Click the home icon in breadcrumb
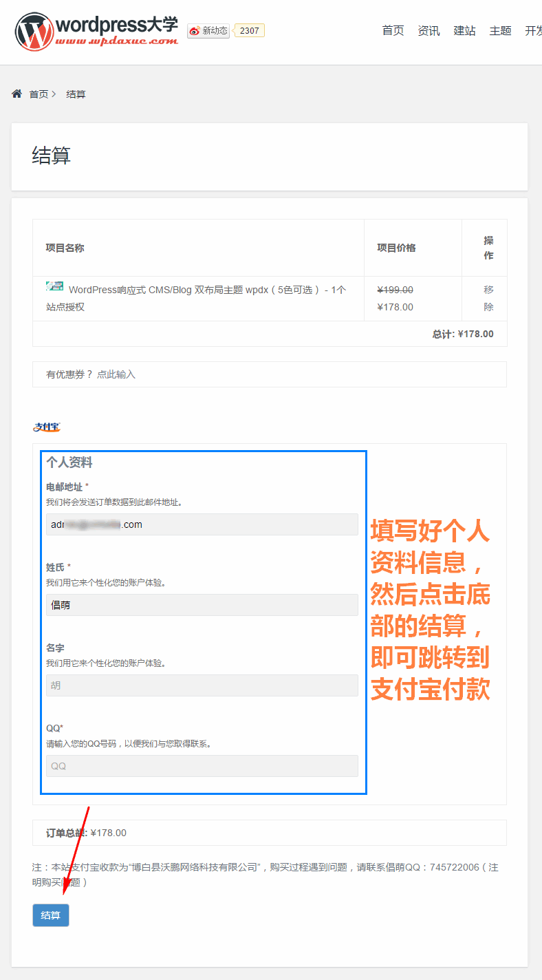This screenshot has width=542, height=980. [17, 94]
